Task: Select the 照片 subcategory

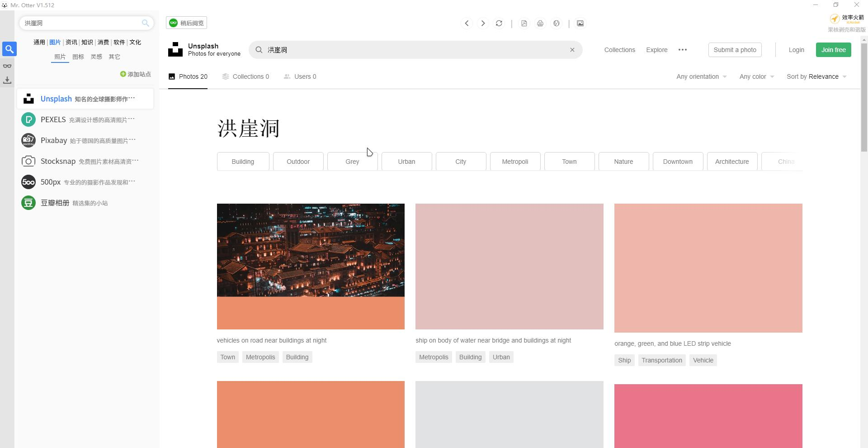Action: tap(60, 57)
